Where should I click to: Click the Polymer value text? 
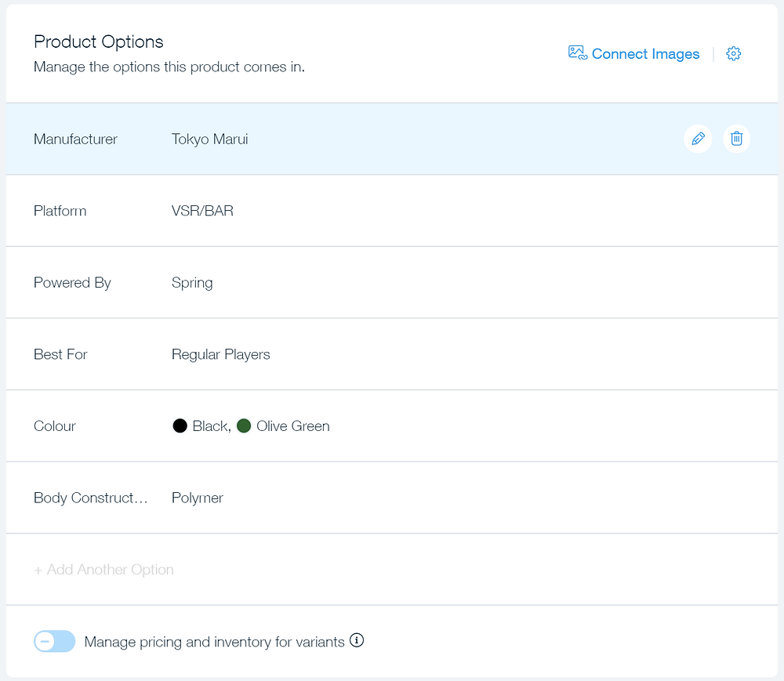(x=197, y=498)
